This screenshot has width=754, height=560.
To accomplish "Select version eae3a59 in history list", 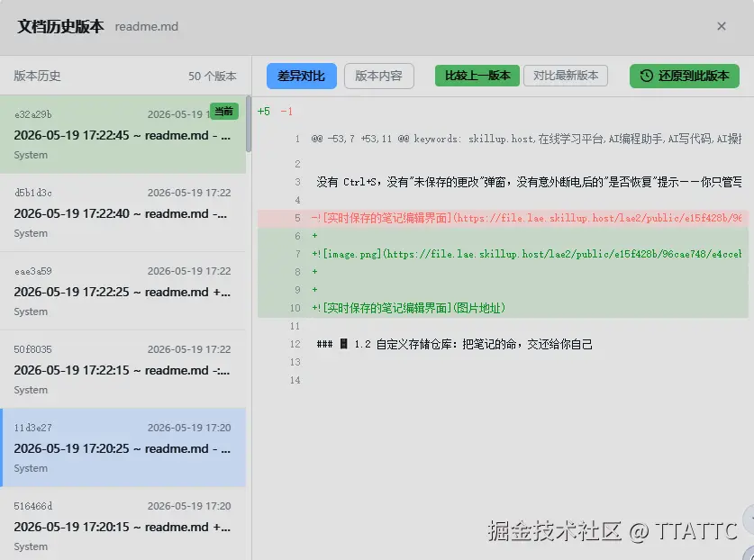I will [123, 291].
